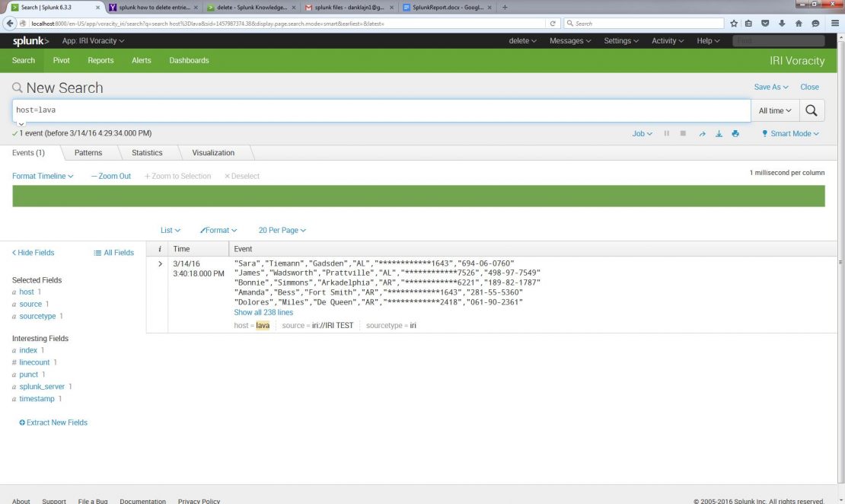Show bookmarks list icon
845x504 pixels.
[x=748, y=23]
